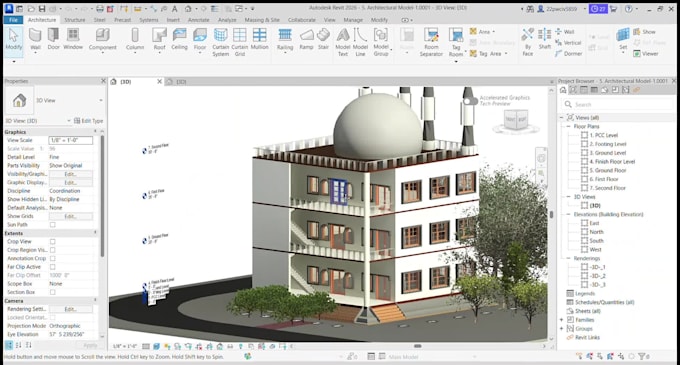Click Edit for Rendering Settings

pos(70,309)
